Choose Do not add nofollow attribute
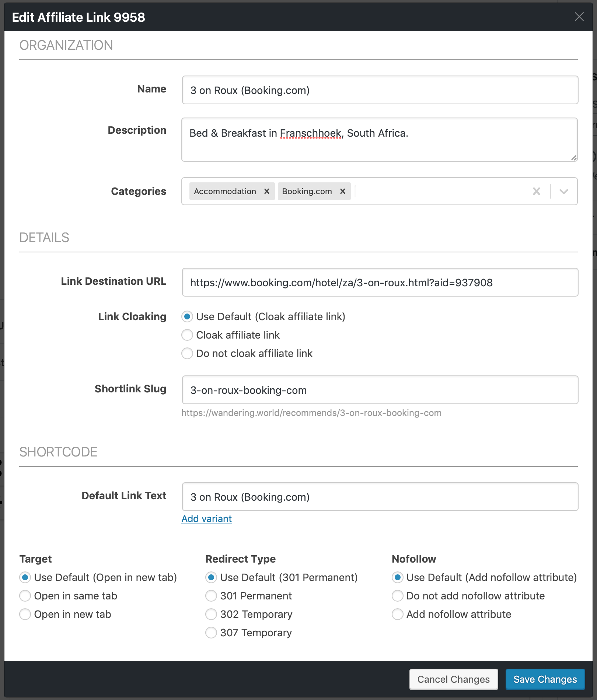 (397, 596)
